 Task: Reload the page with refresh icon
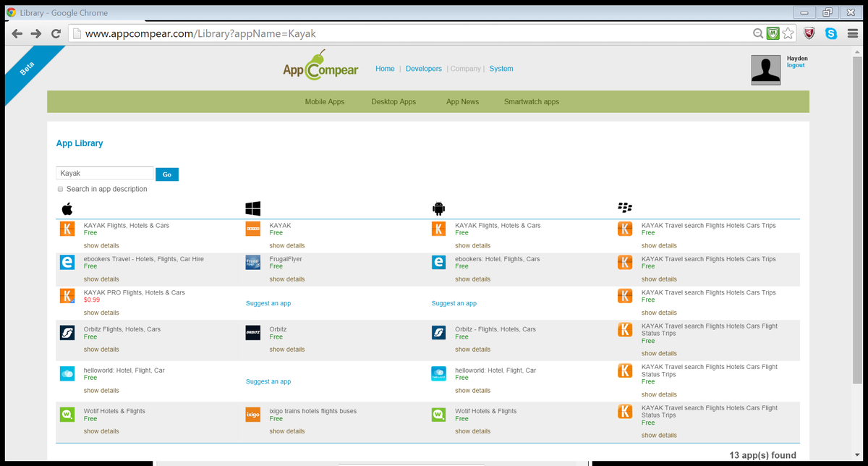[x=56, y=33]
